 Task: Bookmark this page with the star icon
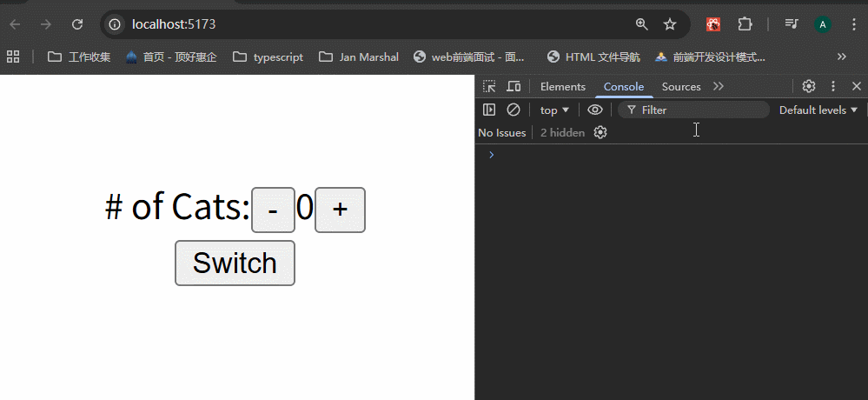670,24
